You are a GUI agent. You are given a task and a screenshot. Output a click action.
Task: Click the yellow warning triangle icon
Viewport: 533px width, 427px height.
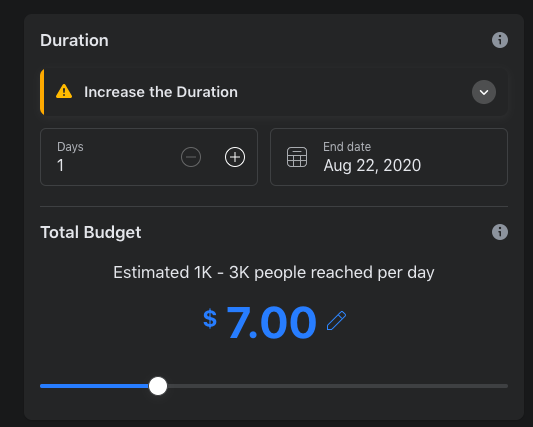(x=64, y=91)
